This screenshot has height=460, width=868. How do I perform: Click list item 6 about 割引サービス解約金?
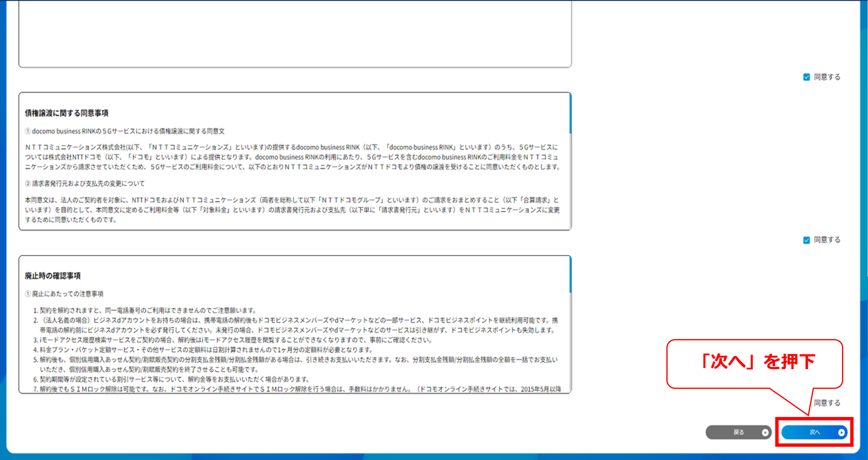pyautogui.click(x=171, y=379)
